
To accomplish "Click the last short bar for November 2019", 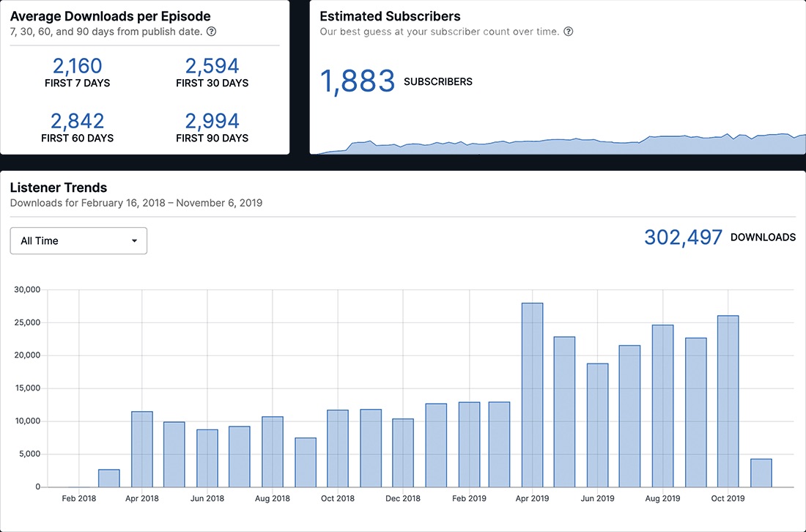I will (x=761, y=473).
